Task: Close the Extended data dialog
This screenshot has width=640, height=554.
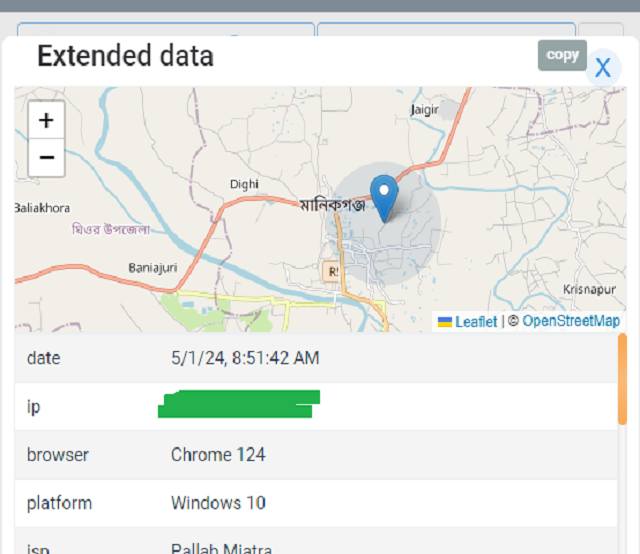Action: [602, 67]
